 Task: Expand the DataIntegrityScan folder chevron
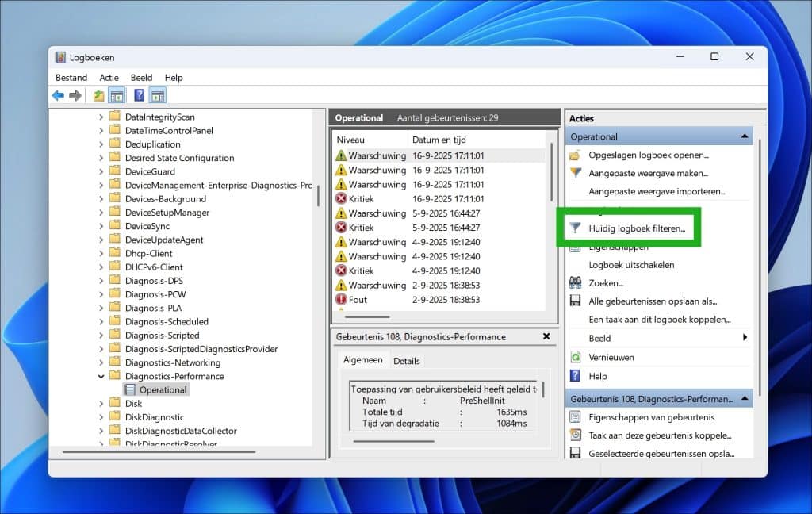pos(101,117)
